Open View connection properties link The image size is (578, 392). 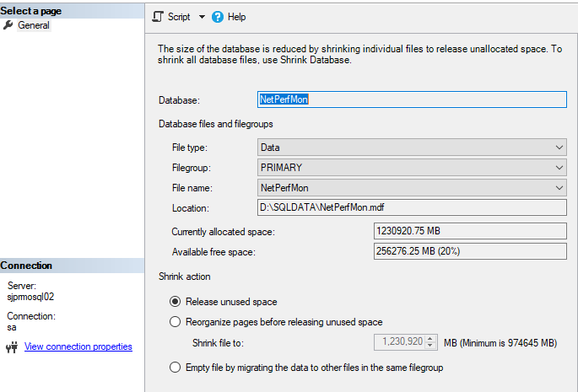tap(78, 346)
